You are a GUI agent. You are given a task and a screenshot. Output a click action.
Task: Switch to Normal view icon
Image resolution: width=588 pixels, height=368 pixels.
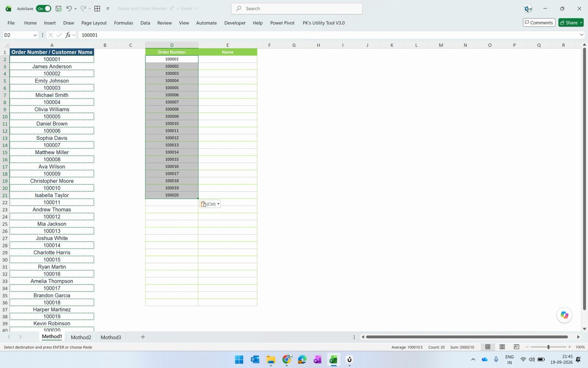488,347
